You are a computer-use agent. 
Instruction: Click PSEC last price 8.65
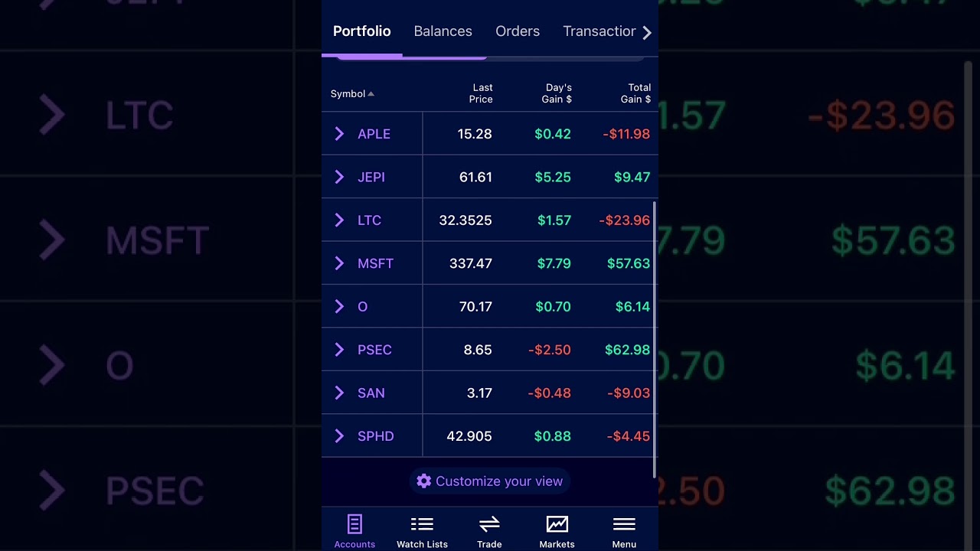478,350
